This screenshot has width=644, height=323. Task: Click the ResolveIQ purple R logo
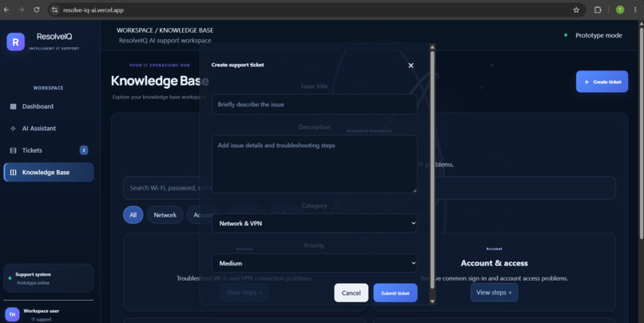pos(16,42)
